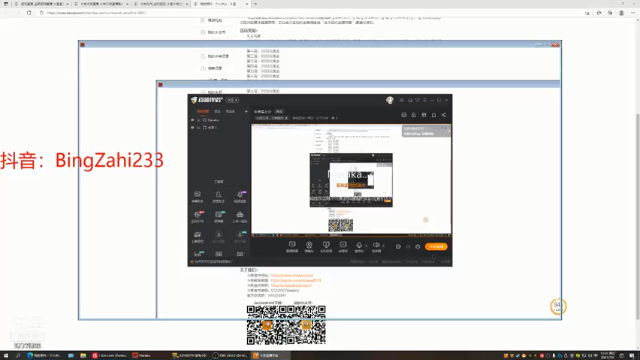Select the orange highlighted scene tab
This screenshot has width=640, height=360.
[x=203, y=111]
